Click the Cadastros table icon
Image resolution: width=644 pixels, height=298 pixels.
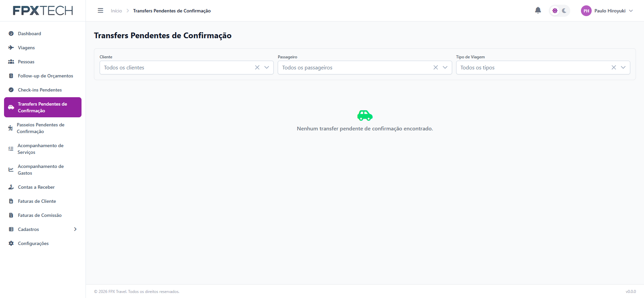click(x=11, y=229)
